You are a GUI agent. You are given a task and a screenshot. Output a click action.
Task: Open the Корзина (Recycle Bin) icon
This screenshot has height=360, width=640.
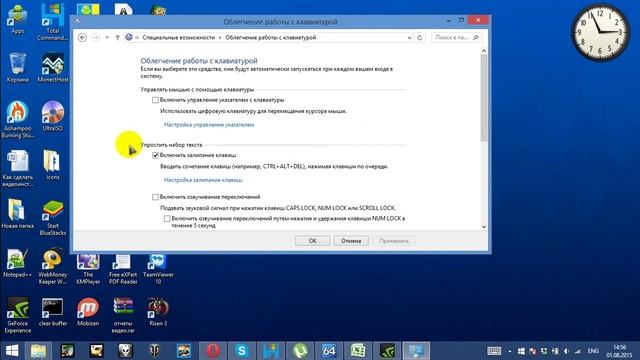point(18,68)
